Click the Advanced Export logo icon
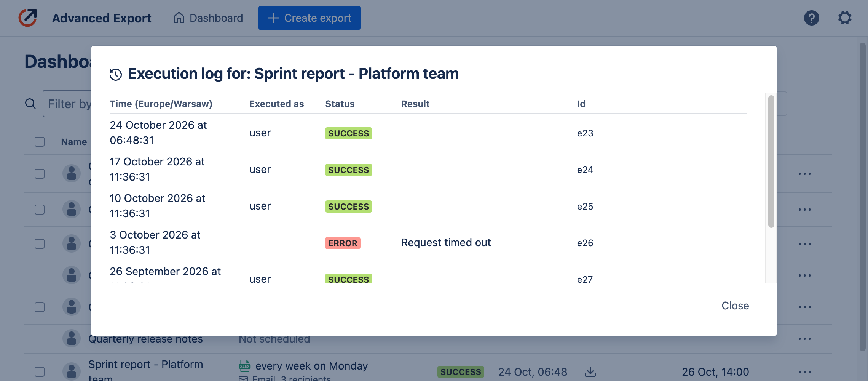Screen dimensions: 868x381 (28, 18)
